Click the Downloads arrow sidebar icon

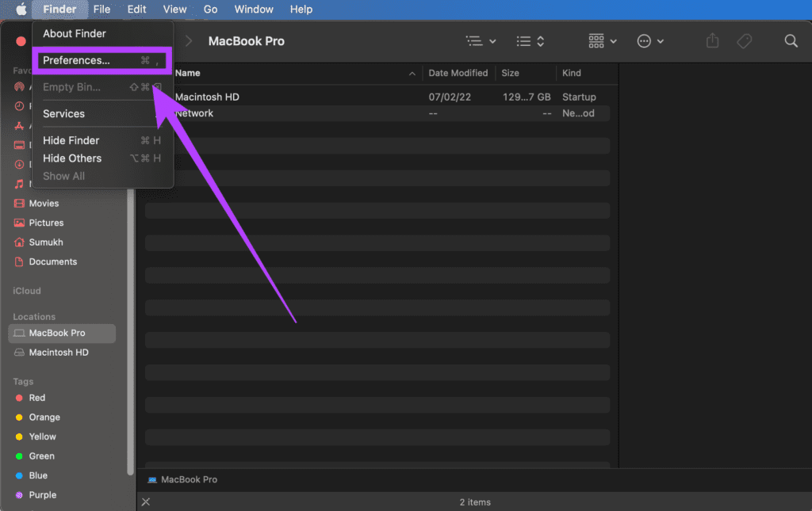(x=19, y=165)
